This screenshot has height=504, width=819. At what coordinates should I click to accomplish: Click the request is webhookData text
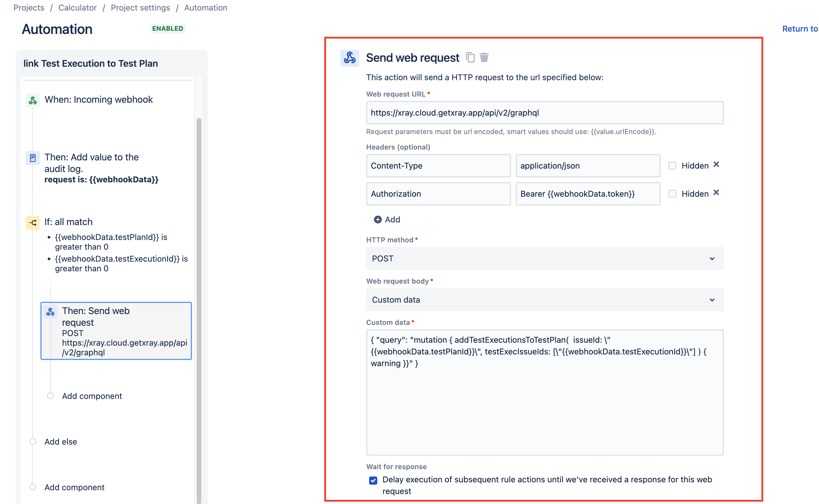click(101, 180)
